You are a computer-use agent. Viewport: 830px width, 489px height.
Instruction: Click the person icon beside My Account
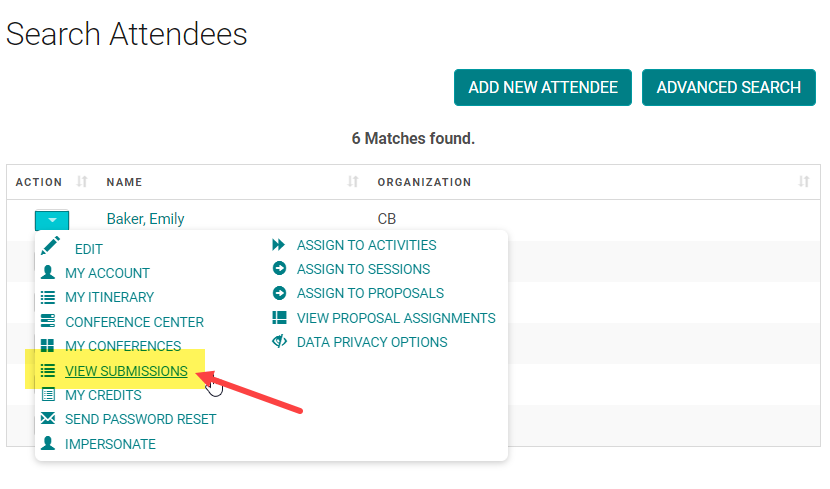(x=48, y=272)
